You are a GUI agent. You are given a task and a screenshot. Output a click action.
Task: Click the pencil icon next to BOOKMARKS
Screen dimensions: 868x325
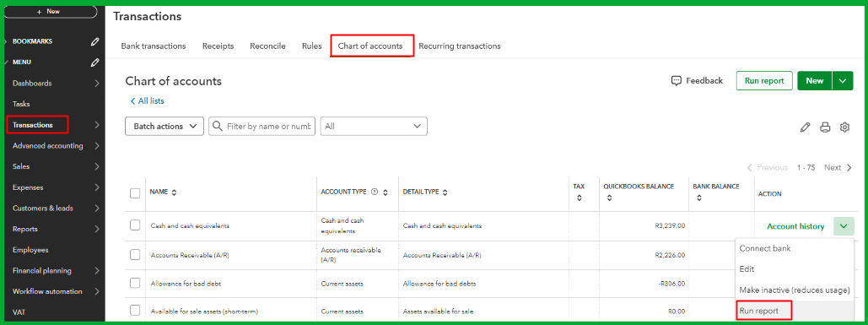tap(95, 41)
